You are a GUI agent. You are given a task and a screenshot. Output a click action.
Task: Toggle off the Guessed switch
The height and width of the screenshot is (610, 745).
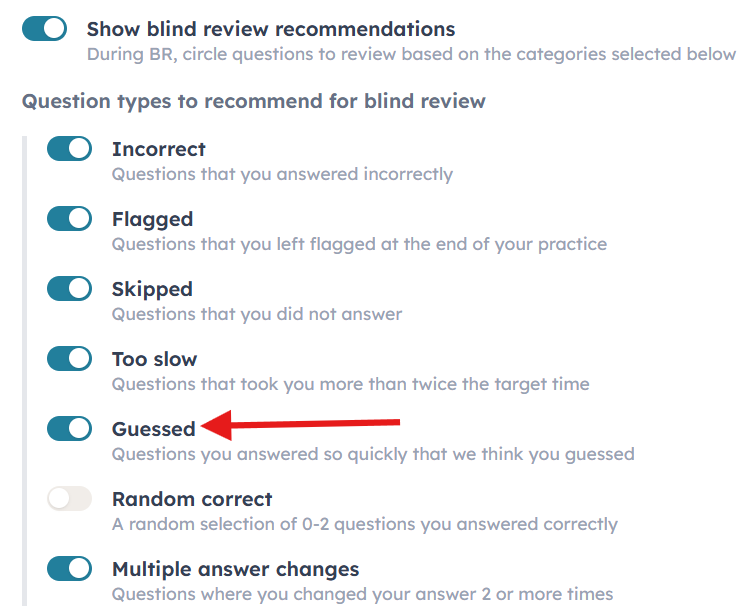(69, 429)
